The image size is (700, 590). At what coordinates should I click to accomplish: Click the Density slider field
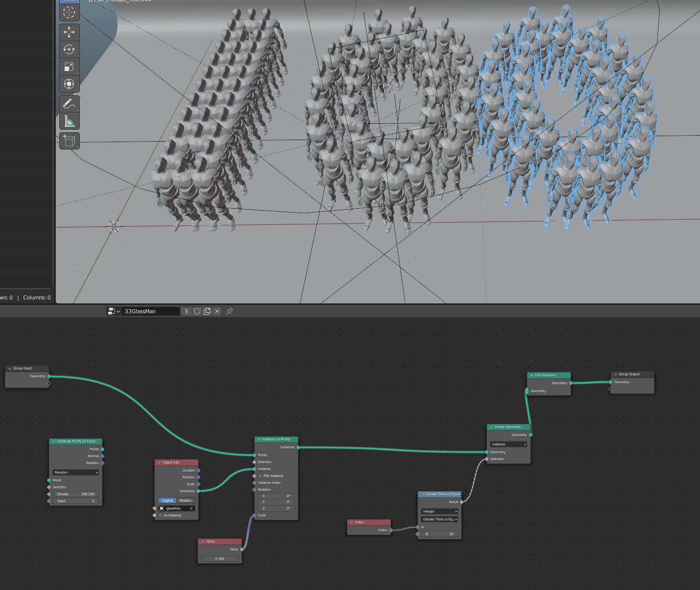pyautogui.click(x=76, y=494)
